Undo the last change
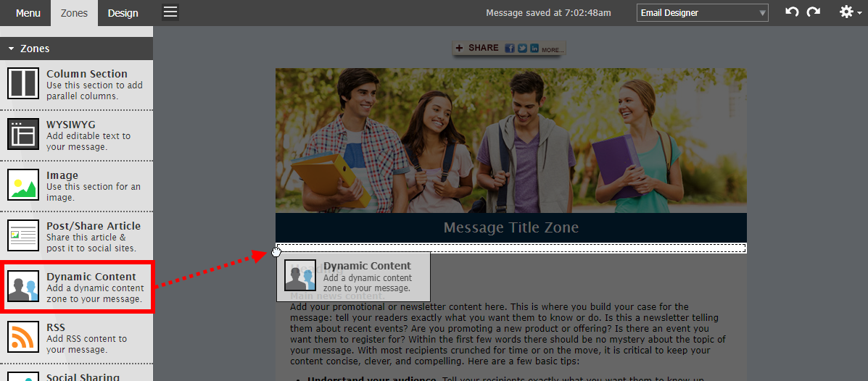The image size is (868, 381). pos(792,12)
